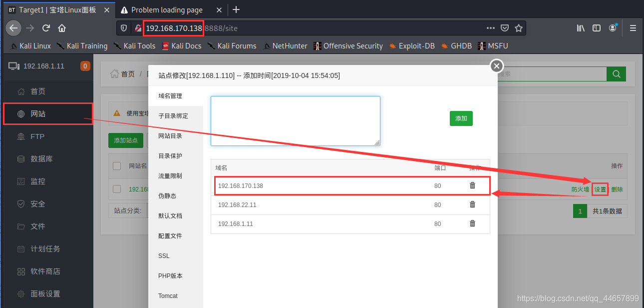Viewport: 644px width, 308px height.
Task: Open 计划任务 in the left sidebar
Action: pyautogui.click(x=46, y=249)
